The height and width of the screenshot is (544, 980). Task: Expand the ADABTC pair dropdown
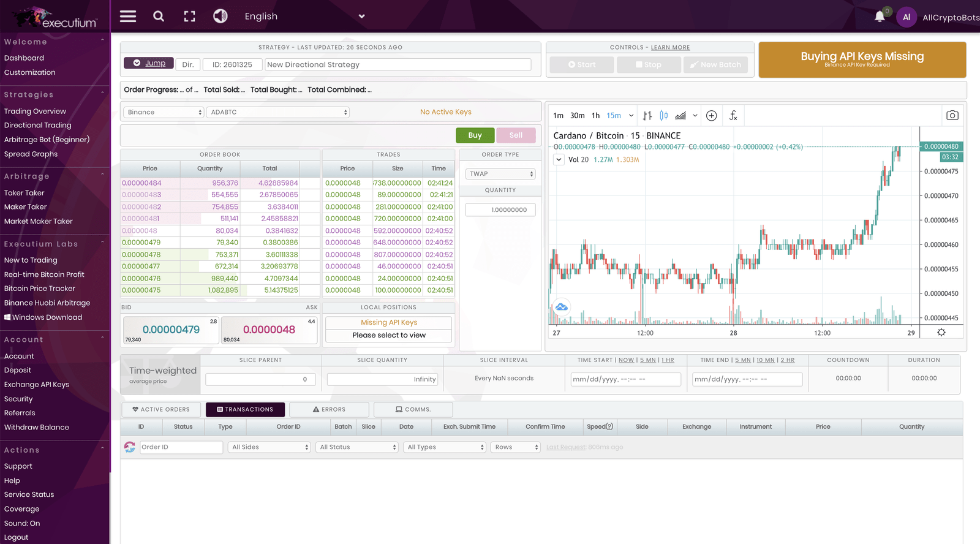279,112
